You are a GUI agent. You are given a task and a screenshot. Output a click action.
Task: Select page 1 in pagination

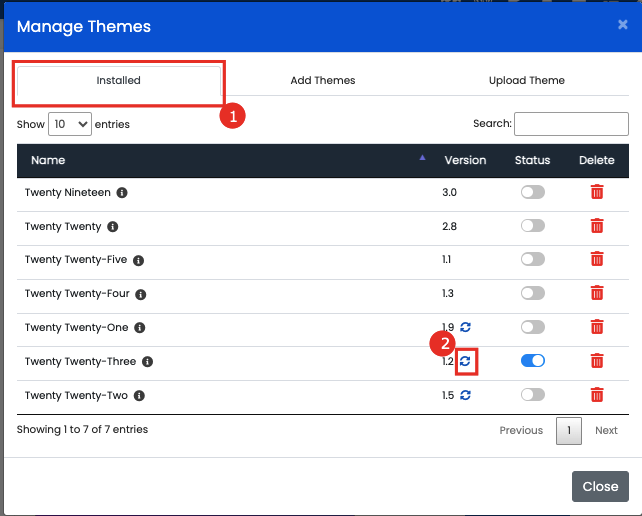click(x=569, y=431)
